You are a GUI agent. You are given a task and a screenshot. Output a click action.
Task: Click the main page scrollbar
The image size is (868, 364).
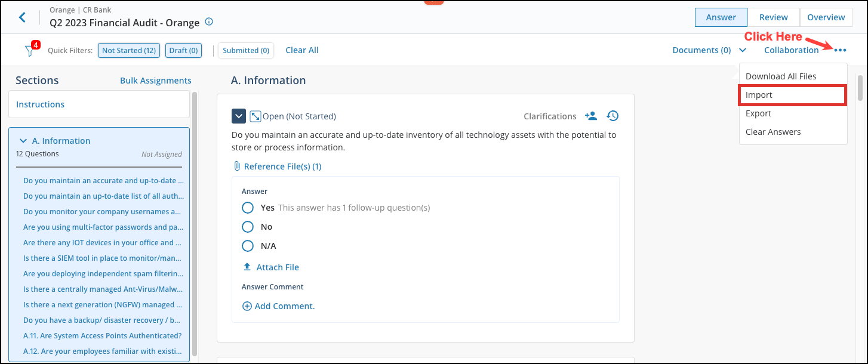[x=860, y=88]
